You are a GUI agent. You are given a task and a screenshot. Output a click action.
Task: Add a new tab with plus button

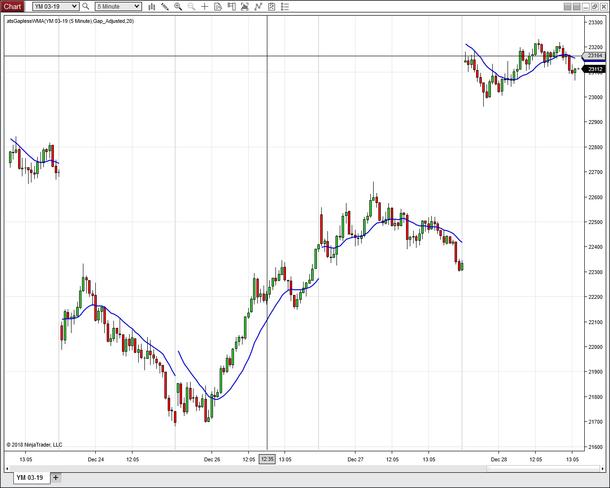pos(56,477)
